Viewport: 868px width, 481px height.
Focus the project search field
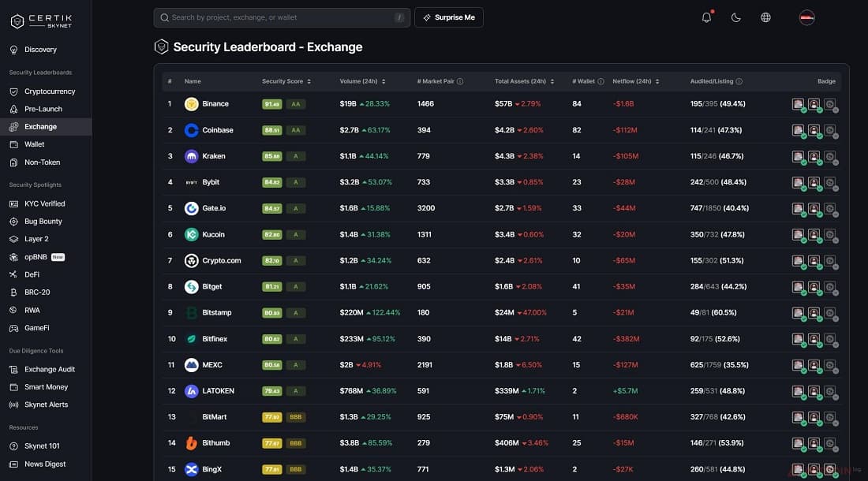(x=282, y=17)
